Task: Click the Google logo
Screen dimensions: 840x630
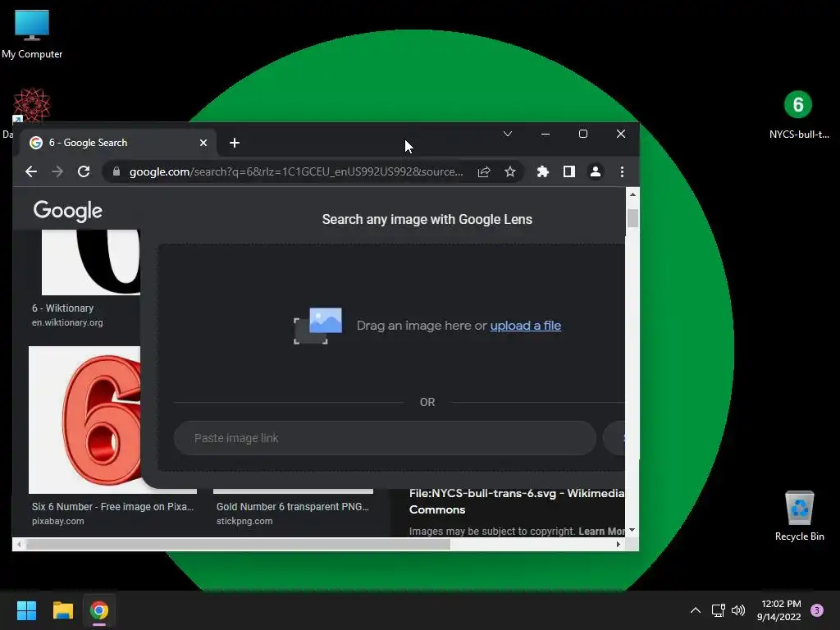Action: (x=68, y=211)
